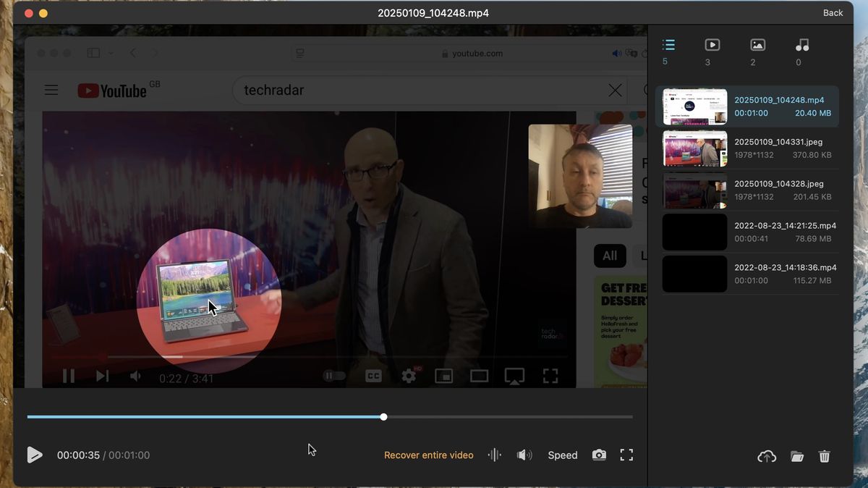Image resolution: width=868 pixels, height=488 pixels.
Task: Click the Recover entire video link
Action: (x=428, y=455)
